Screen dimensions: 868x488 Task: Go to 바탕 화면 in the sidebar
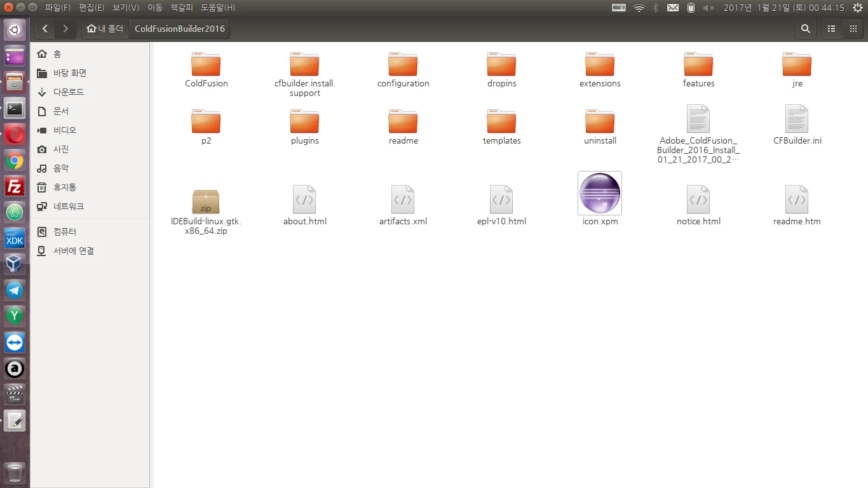click(90, 73)
